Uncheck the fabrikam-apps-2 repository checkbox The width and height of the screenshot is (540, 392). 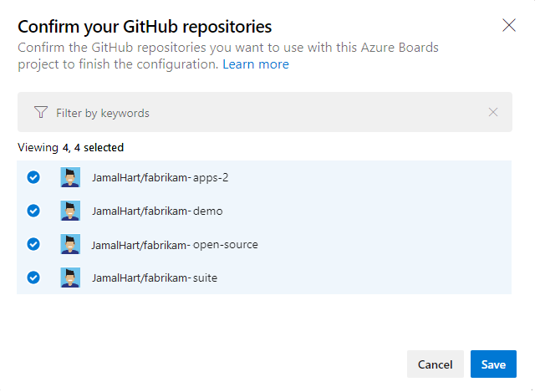pyautogui.click(x=33, y=177)
